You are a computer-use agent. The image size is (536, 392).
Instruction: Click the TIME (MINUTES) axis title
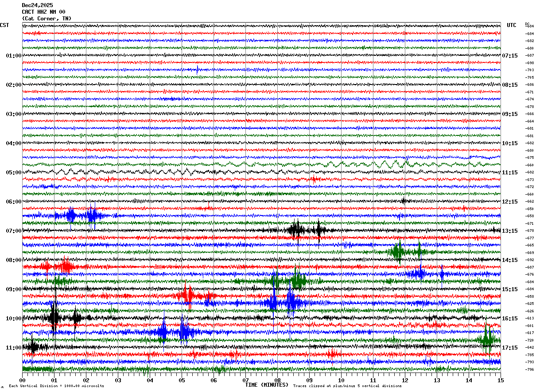[267, 385]
